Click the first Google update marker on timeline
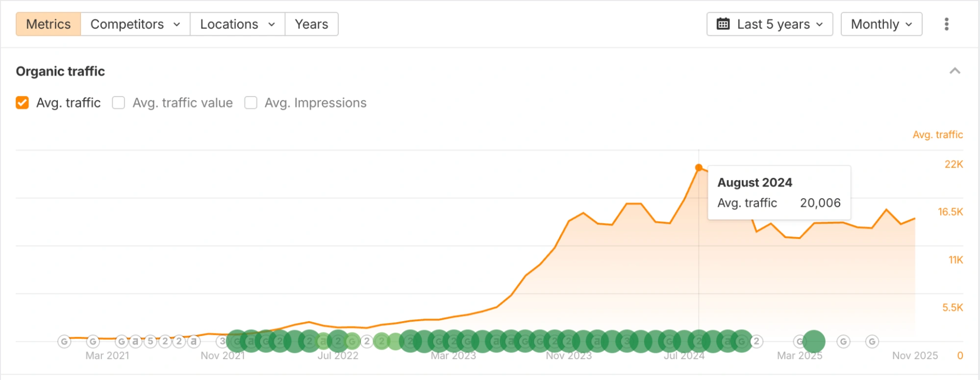The width and height of the screenshot is (980, 380). pyautogui.click(x=64, y=341)
